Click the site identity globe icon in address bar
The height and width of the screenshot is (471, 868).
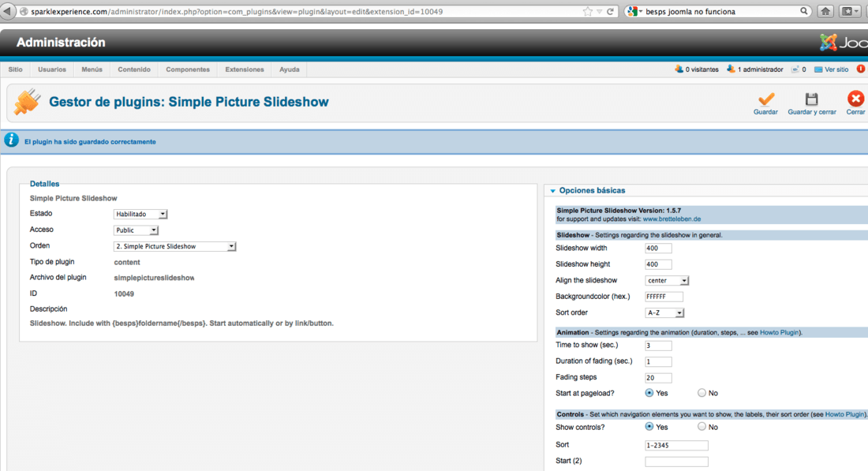pos(24,12)
